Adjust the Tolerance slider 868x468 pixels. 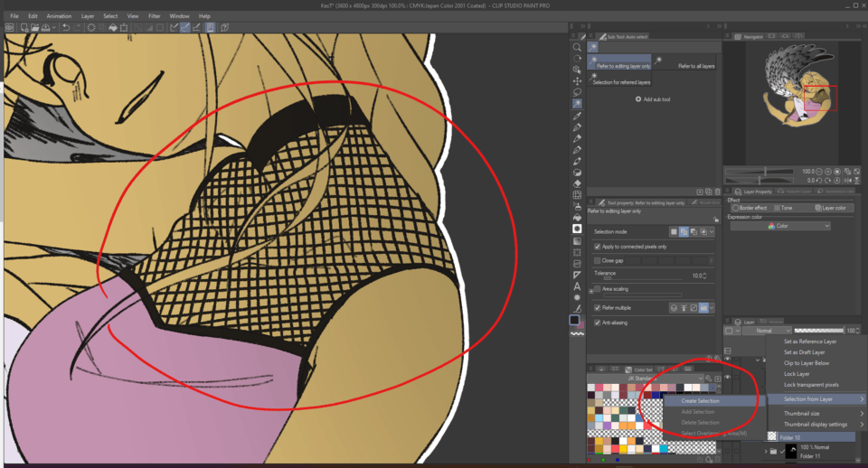[x=642, y=277]
